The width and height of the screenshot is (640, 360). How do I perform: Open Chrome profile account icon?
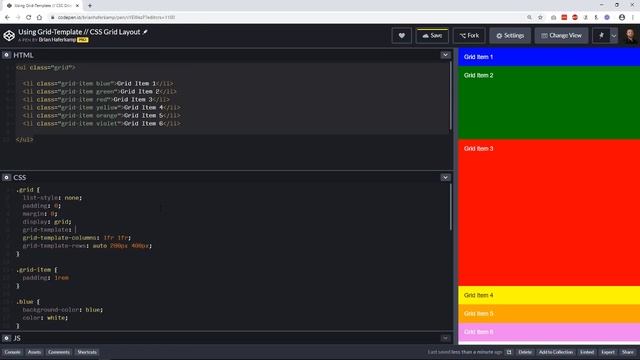pos(622,18)
